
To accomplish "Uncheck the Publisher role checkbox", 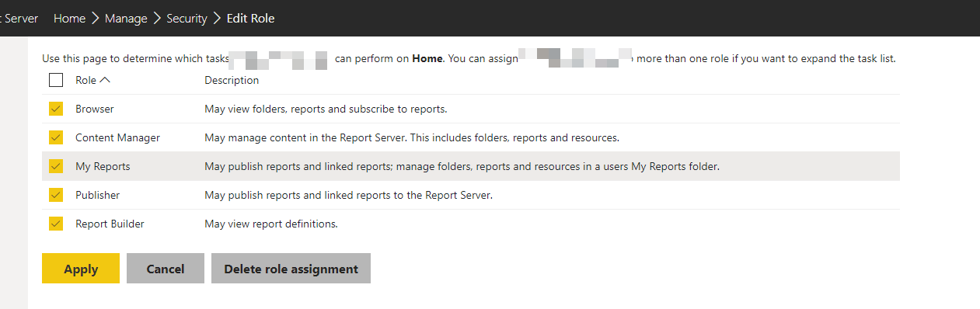I will coord(56,195).
